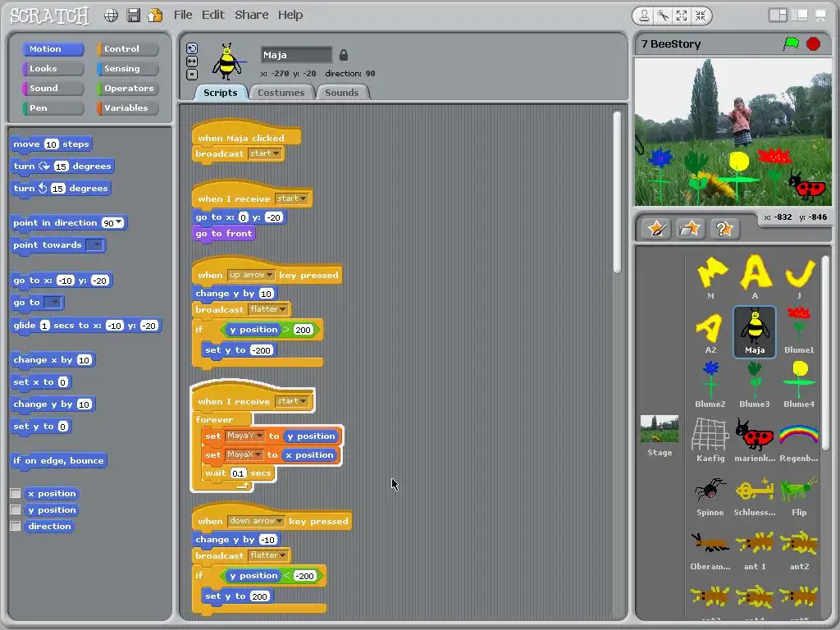Switch to the Costumes tab
The image size is (840, 630).
pos(281,93)
